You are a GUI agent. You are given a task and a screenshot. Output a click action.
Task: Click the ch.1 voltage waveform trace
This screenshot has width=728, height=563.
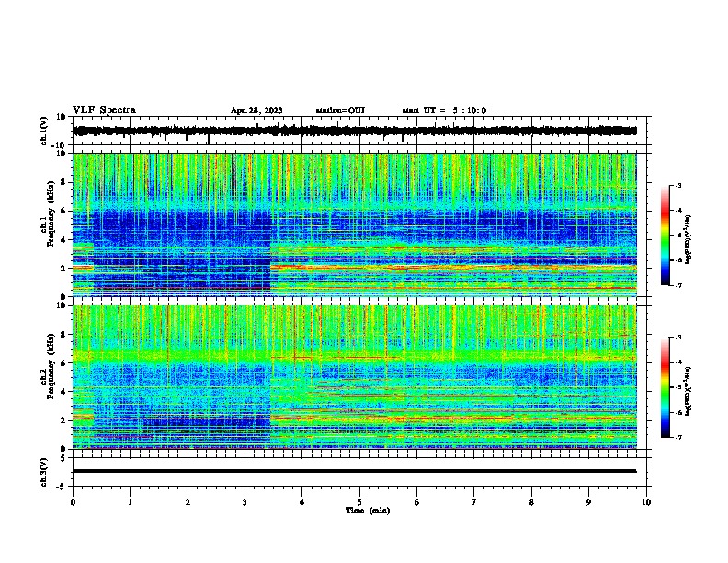355,131
